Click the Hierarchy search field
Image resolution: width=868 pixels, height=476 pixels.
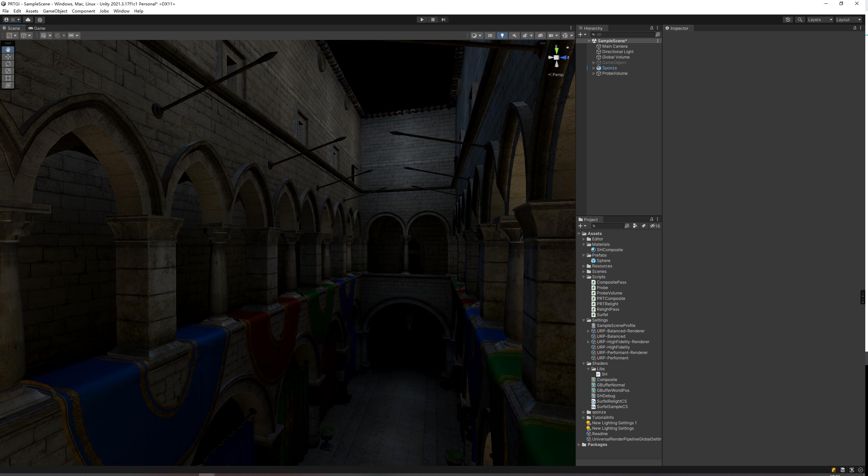click(x=623, y=34)
